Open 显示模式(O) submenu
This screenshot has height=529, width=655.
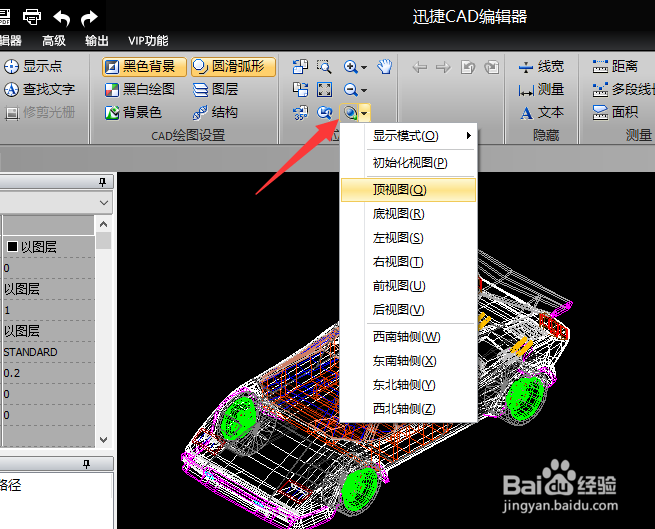409,136
